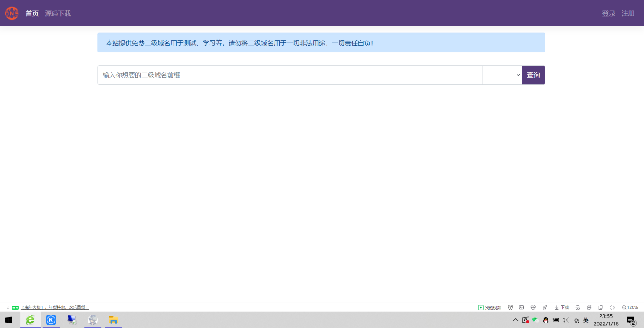Click the heart health-check icon in status bar

coord(533,307)
